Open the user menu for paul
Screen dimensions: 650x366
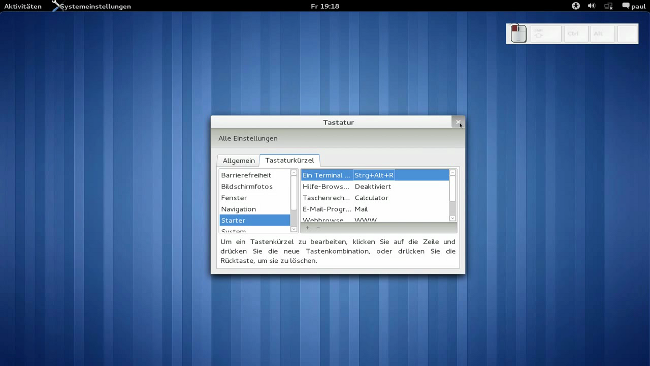pyautogui.click(x=634, y=6)
